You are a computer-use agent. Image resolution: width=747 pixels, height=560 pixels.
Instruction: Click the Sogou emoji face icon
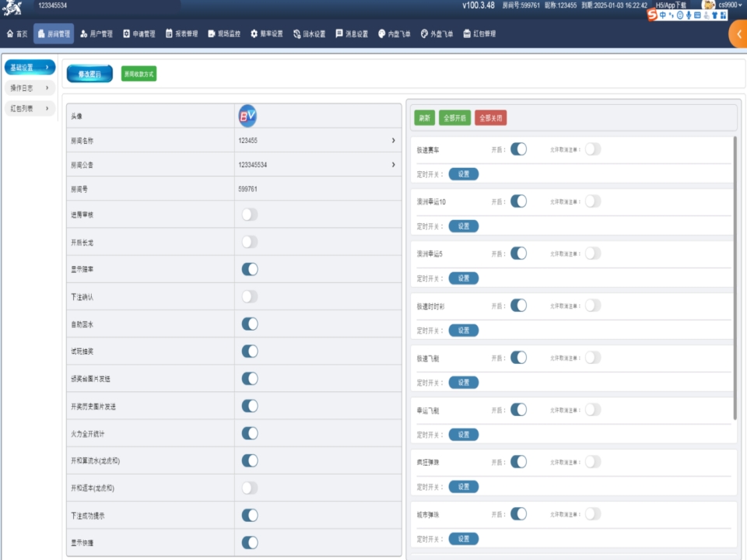point(680,16)
